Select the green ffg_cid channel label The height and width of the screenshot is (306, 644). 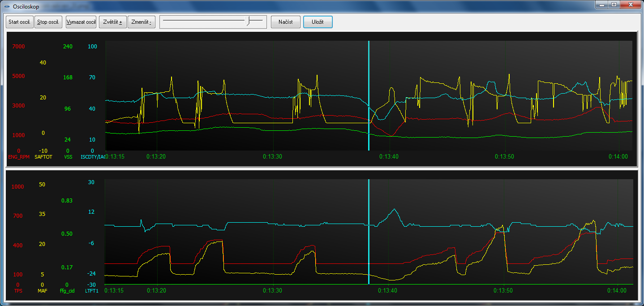click(68, 291)
